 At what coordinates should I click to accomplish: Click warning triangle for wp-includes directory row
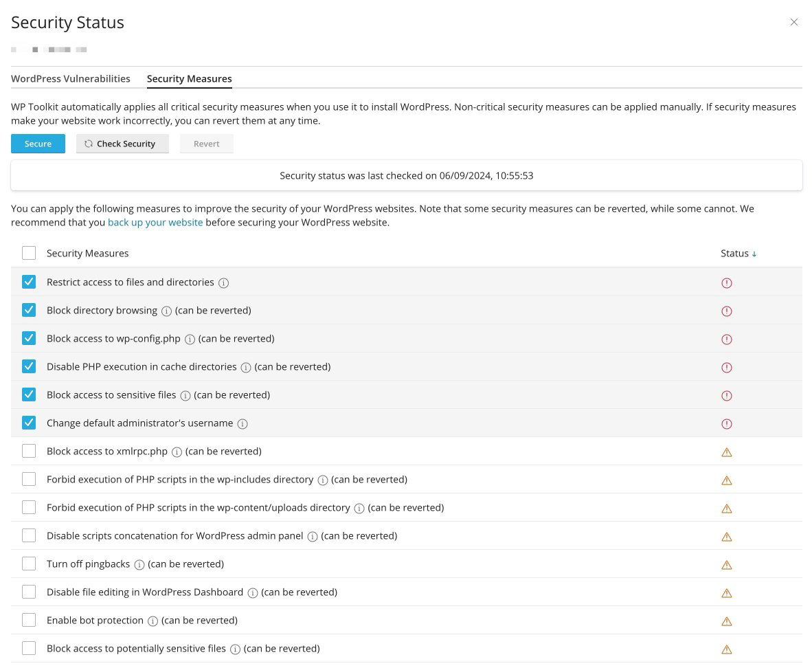pyautogui.click(x=727, y=480)
